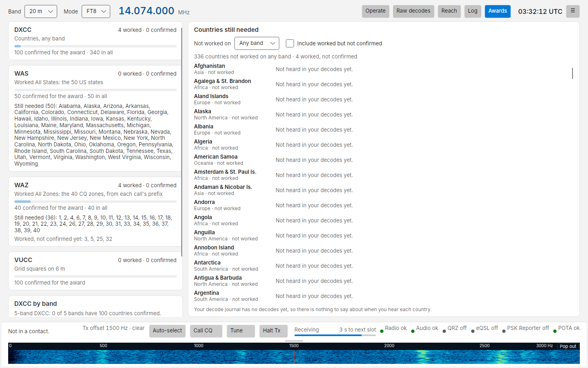The width and height of the screenshot is (588, 368).
Task: Open the Reach tab
Action: [x=449, y=11]
